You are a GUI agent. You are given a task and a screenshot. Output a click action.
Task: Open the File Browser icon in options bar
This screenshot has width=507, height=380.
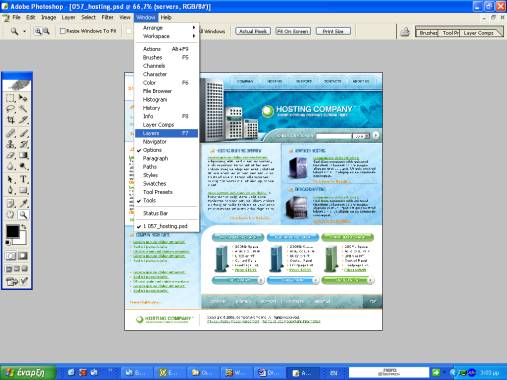coord(405,32)
